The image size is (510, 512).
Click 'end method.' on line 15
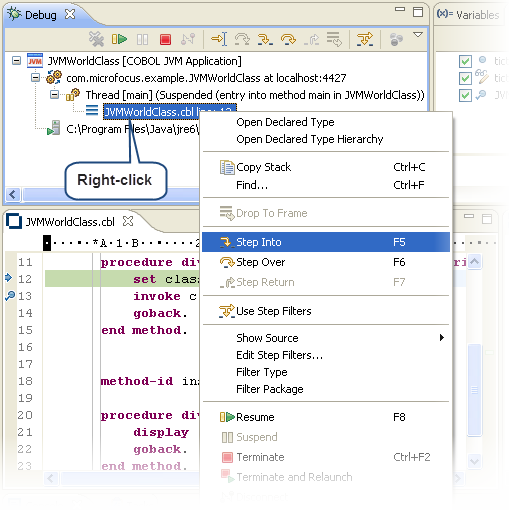tap(144, 330)
